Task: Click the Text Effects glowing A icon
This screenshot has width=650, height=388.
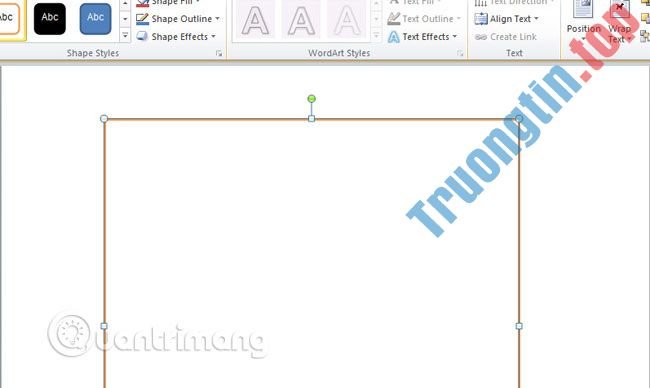Action: (x=393, y=37)
